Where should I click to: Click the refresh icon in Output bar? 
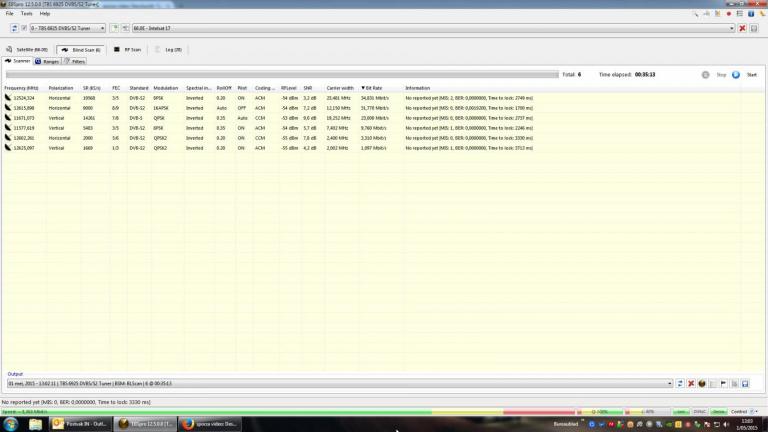[680, 383]
